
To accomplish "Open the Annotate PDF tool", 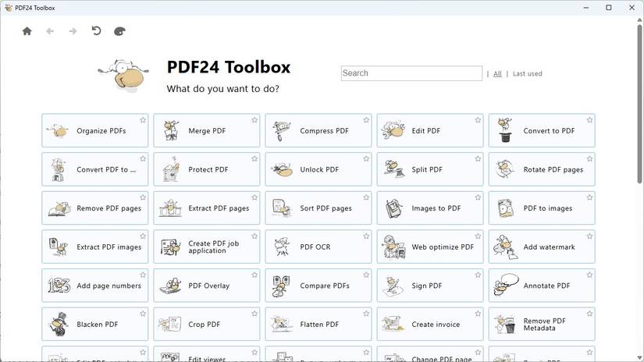I will coord(542,286).
